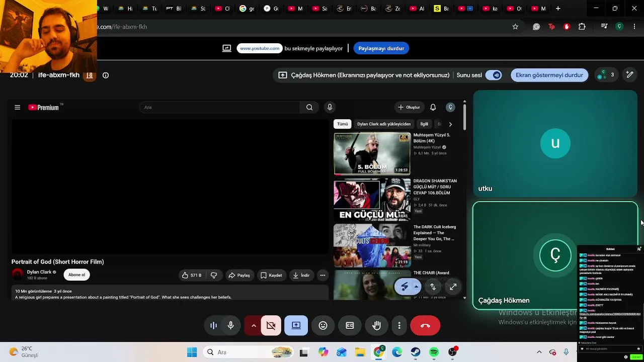
Task: Open the Chrome Extensions puzzle icon
Action: coord(582,27)
